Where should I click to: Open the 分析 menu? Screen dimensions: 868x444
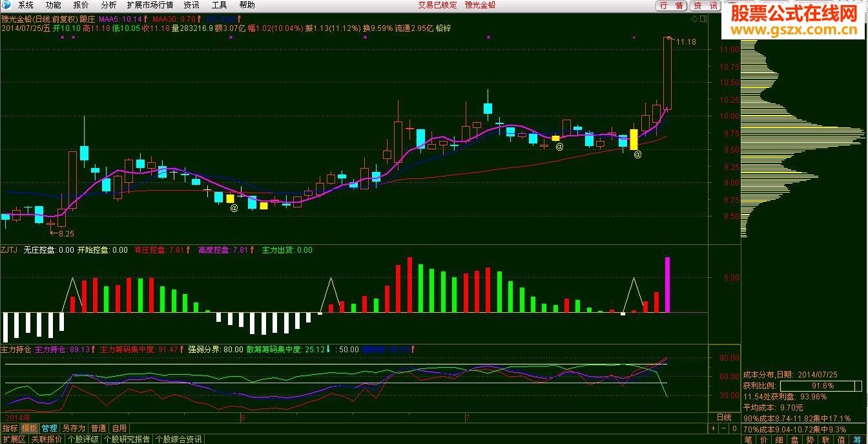(x=109, y=5)
